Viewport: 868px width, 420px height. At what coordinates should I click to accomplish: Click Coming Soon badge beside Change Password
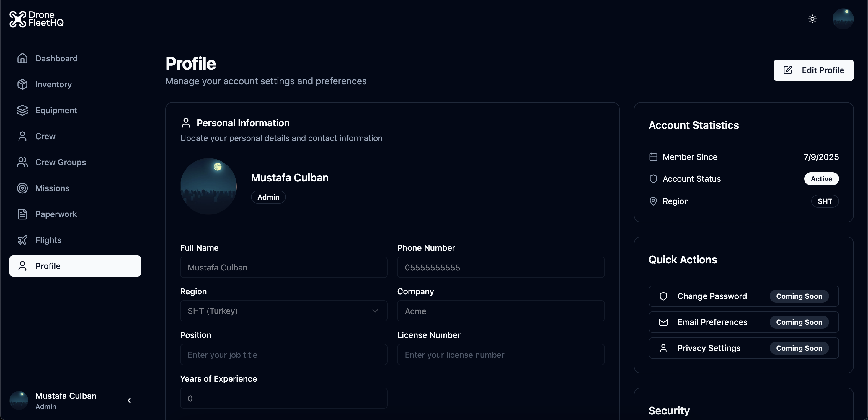tap(799, 296)
